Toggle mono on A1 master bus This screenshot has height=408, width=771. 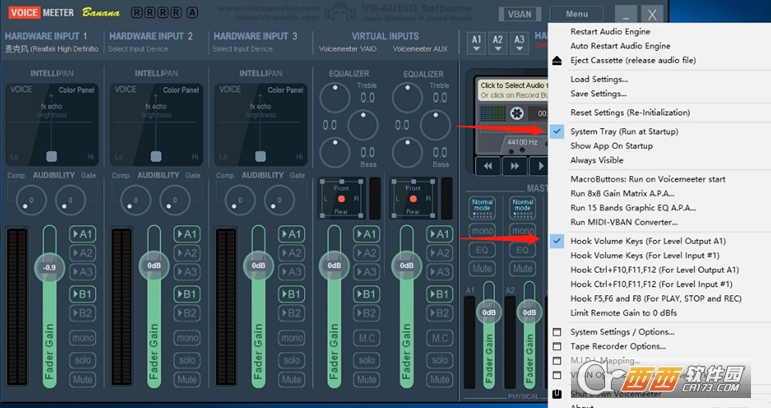click(482, 231)
